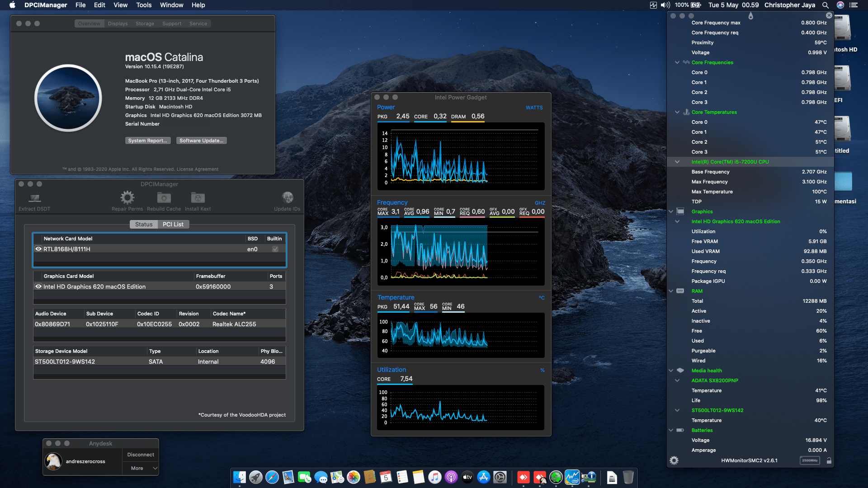This screenshot has height=488, width=868.
Task: Click the Utilization graph in Power Gadget
Action: pos(461,407)
